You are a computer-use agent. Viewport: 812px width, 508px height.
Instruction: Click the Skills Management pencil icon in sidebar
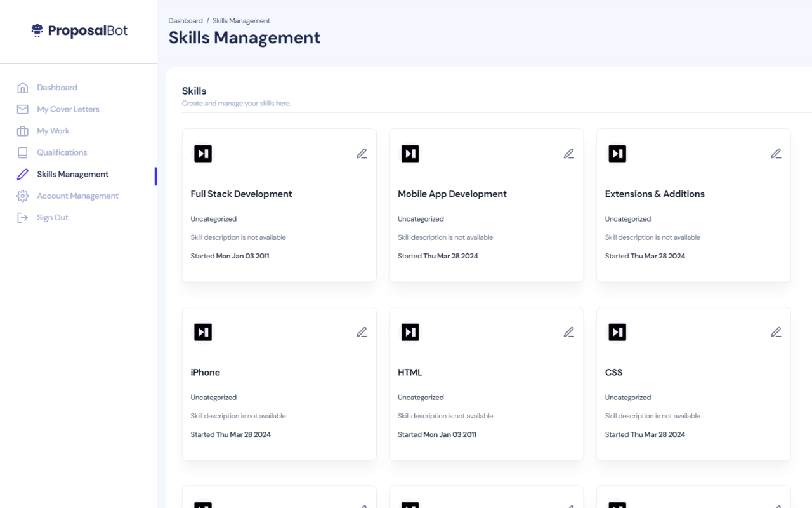click(23, 174)
